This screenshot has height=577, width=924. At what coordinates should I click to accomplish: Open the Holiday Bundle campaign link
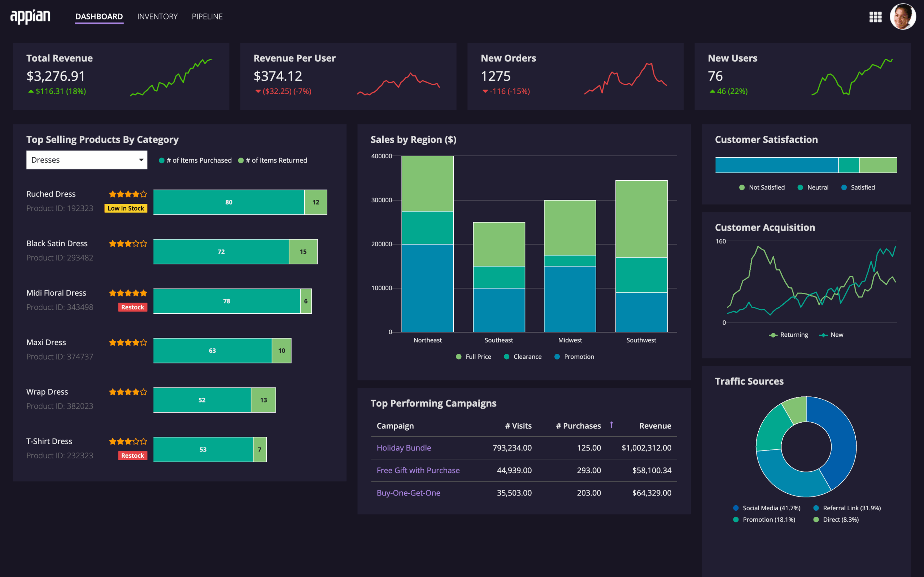pyautogui.click(x=404, y=448)
